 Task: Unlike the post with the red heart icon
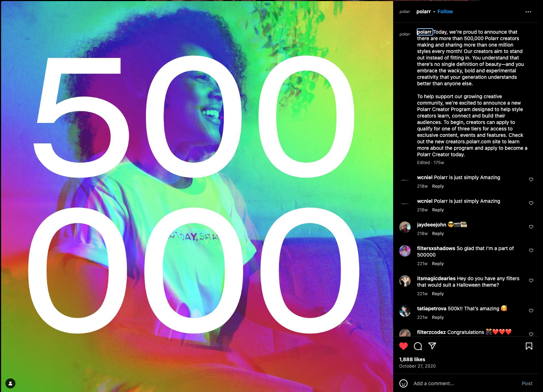tap(403, 346)
